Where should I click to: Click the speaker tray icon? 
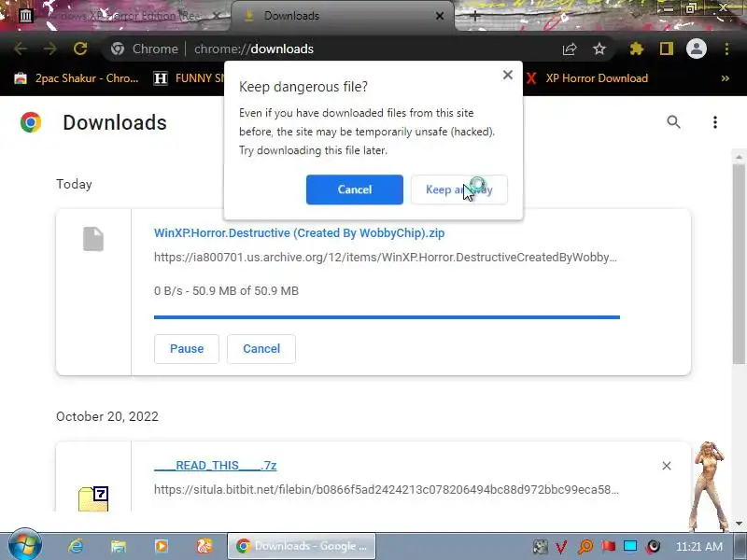pyautogui.click(x=654, y=546)
